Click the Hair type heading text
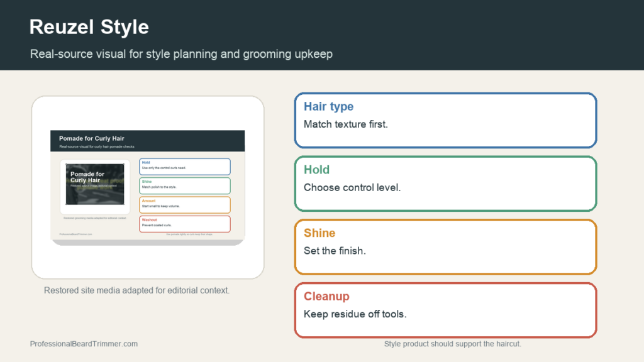The height and width of the screenshot is (362, 644). 328,106
